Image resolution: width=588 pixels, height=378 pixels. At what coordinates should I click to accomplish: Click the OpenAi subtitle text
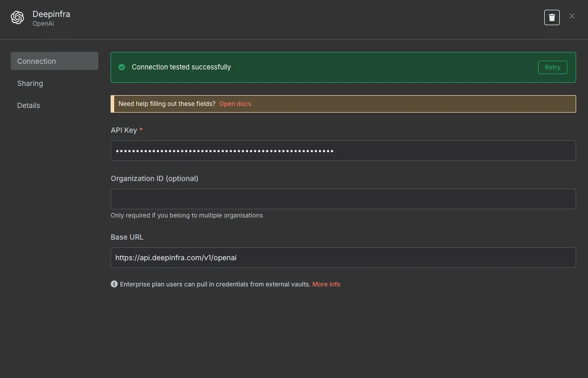point(43,23)
